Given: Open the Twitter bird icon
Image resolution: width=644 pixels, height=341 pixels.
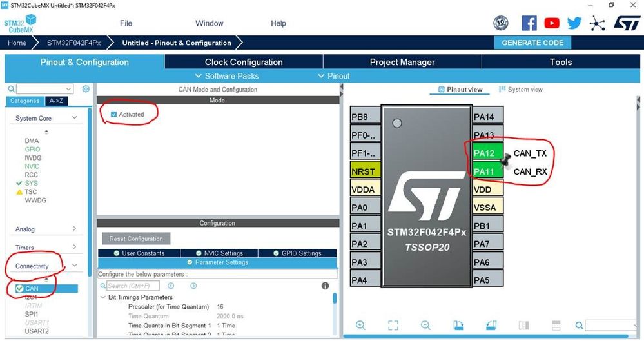Looking at the screenshot, I should [574, 23].
